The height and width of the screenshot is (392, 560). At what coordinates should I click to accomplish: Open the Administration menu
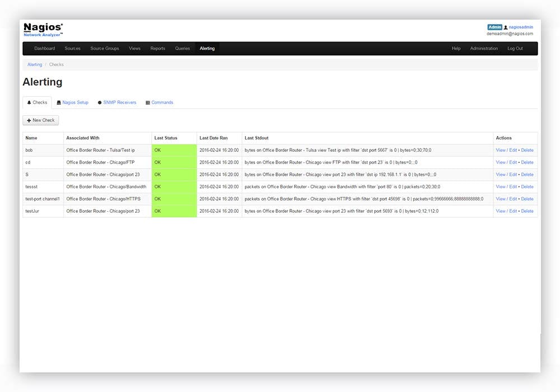coord(484,48)
